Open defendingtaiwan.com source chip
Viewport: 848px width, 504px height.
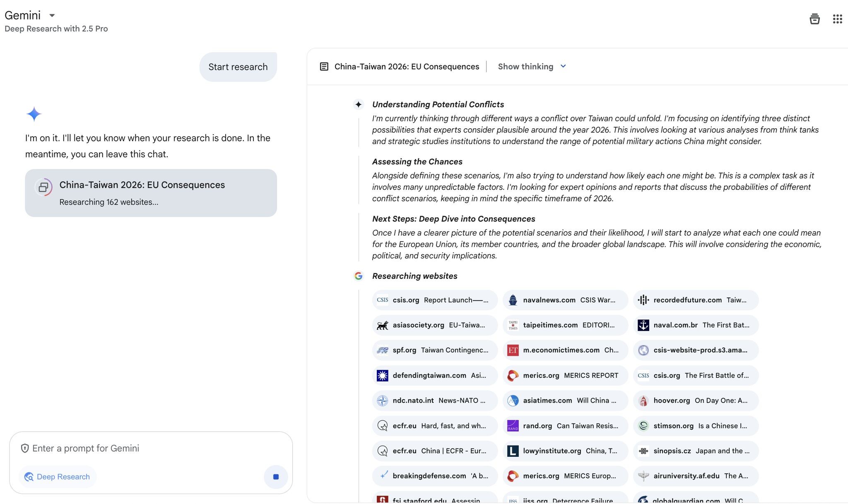(x=435, y=376)
